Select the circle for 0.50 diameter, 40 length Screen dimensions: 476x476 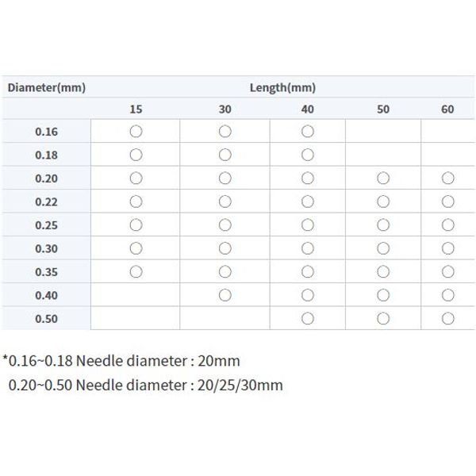[308, 318]
